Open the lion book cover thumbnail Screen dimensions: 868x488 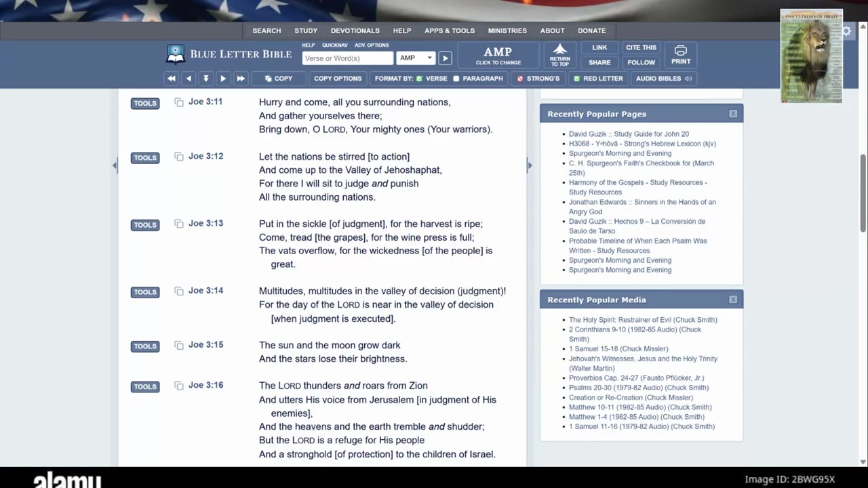point(811,56)
